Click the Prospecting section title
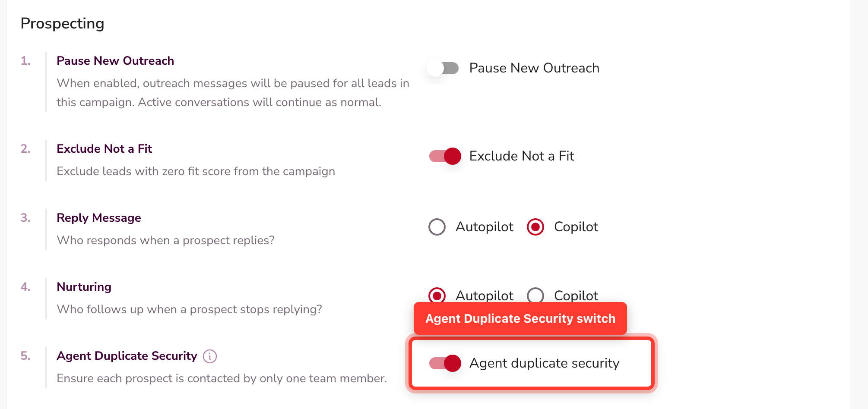 click(63, 23)
